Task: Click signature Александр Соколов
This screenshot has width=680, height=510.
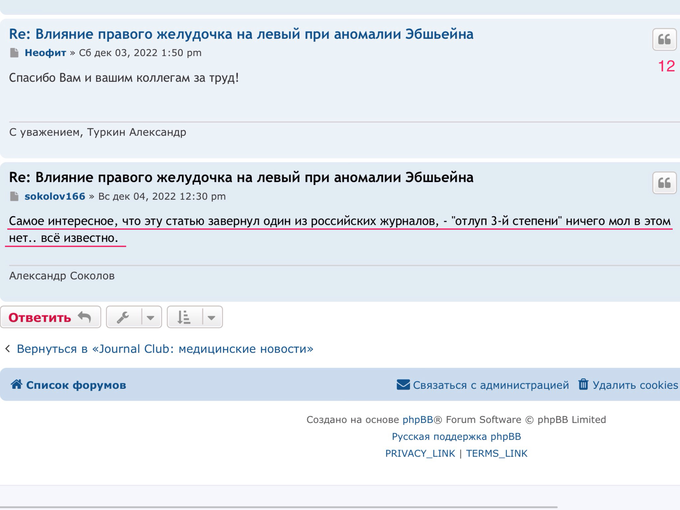Action: click(x=62, y=276)
